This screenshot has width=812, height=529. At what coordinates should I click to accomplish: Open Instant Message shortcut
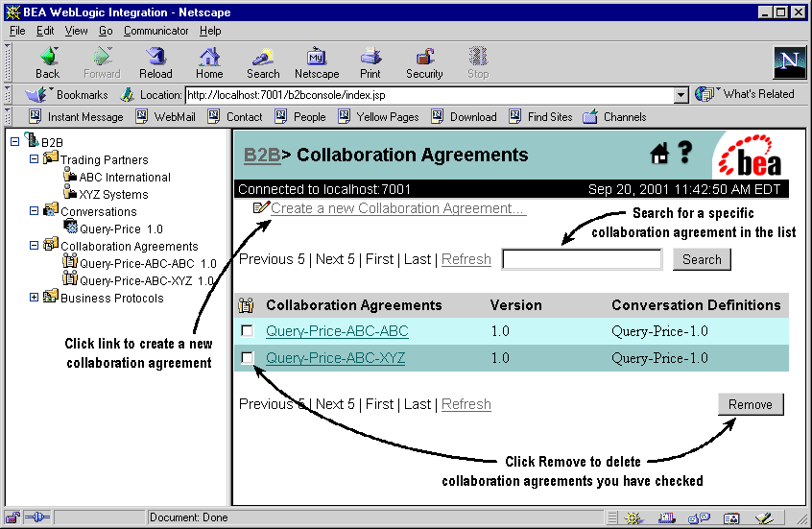point(77,117)
